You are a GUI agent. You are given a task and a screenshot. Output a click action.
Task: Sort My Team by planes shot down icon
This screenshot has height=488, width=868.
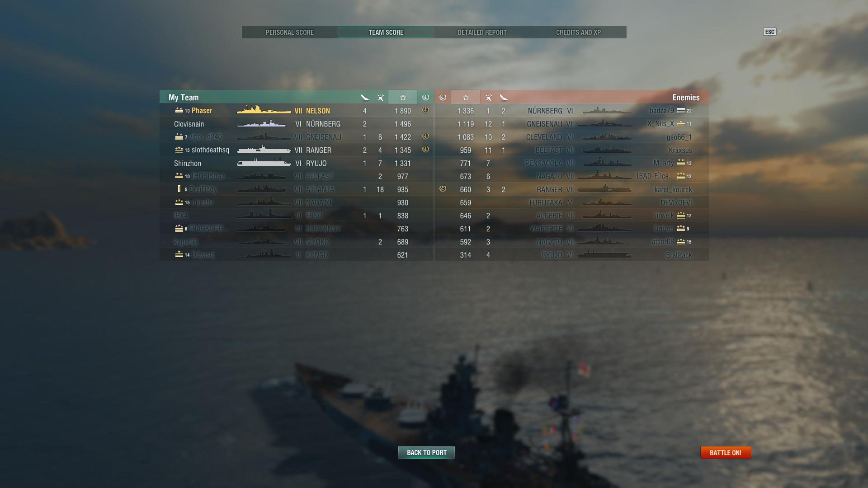coord(381,98)
